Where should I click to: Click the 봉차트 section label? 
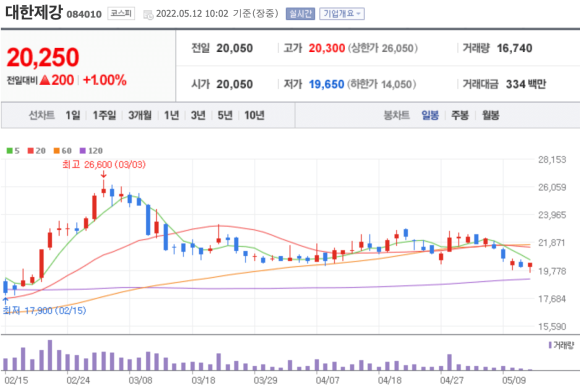pyautogui.click(x=397, y=115)
